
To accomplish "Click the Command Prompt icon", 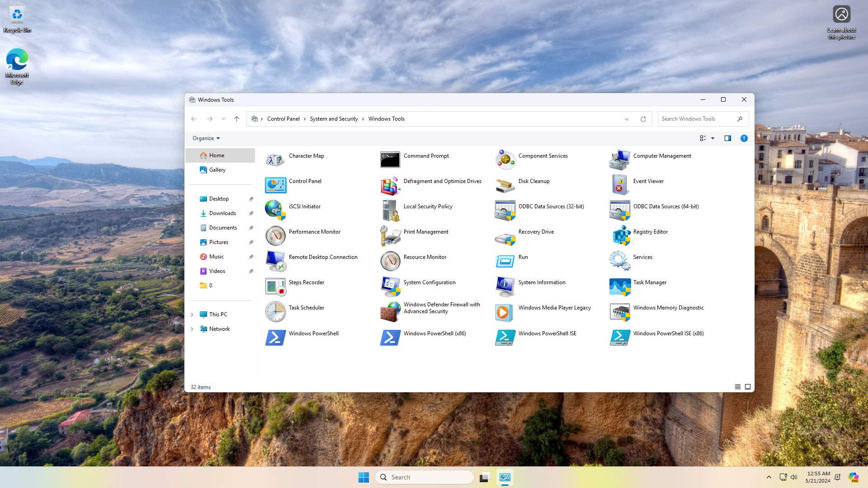I will (x=390, y=160).
